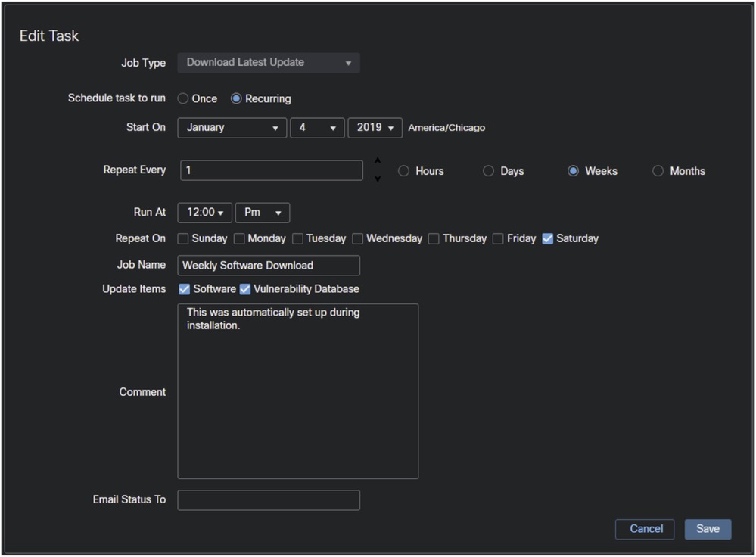Open the Job Type dropdown
The image size is (756, 557).
point(269,63)
